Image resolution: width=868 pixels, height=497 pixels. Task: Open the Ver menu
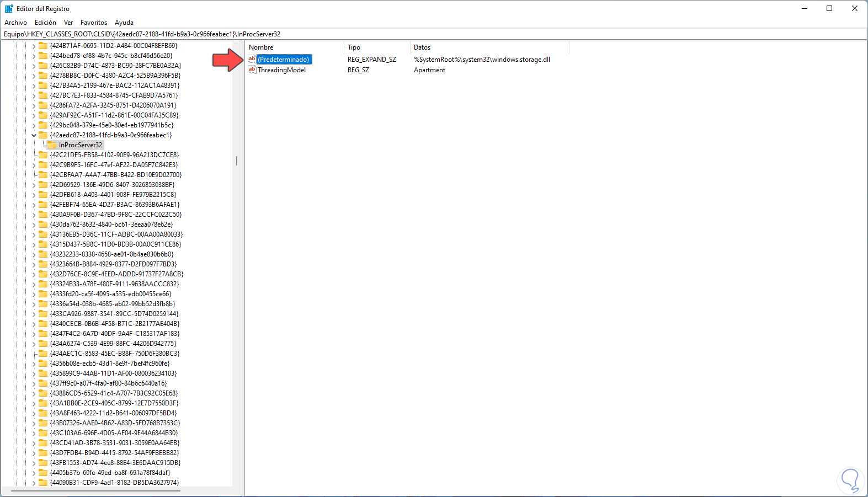68,23
